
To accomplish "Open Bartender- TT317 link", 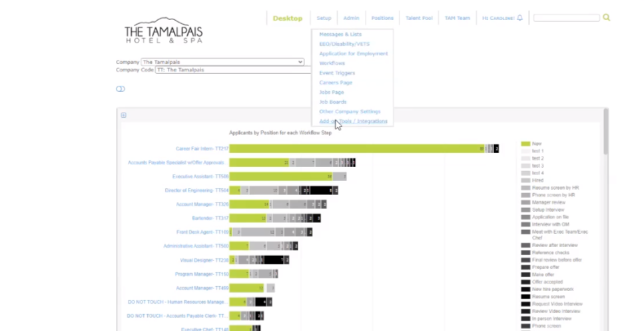I will pyautogui.click(x=210, y=218).
